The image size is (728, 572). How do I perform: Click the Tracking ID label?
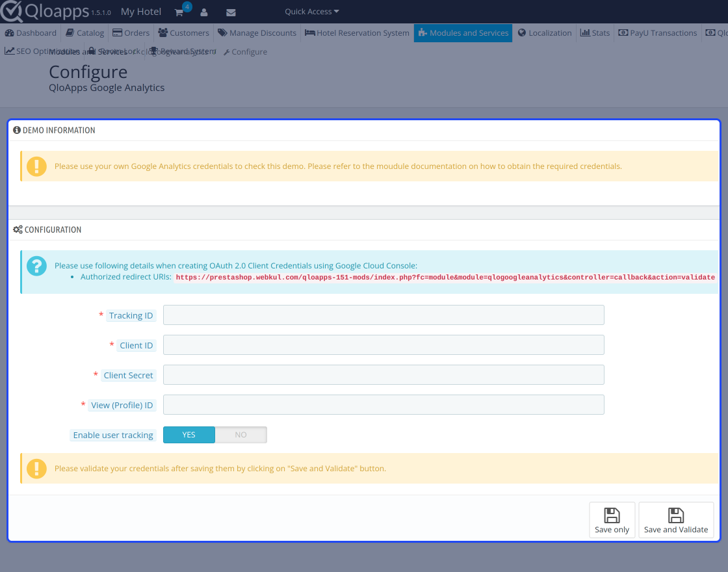pos(131,316)
